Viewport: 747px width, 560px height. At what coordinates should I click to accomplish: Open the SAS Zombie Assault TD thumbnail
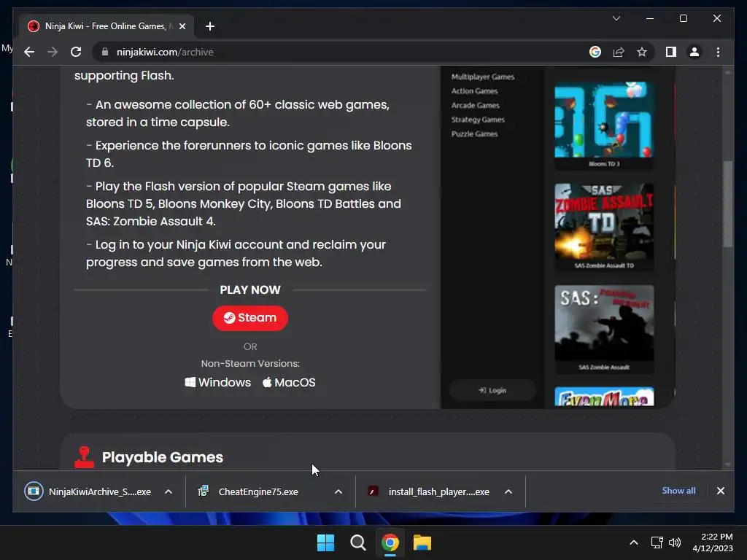click(x=604, y=222)
